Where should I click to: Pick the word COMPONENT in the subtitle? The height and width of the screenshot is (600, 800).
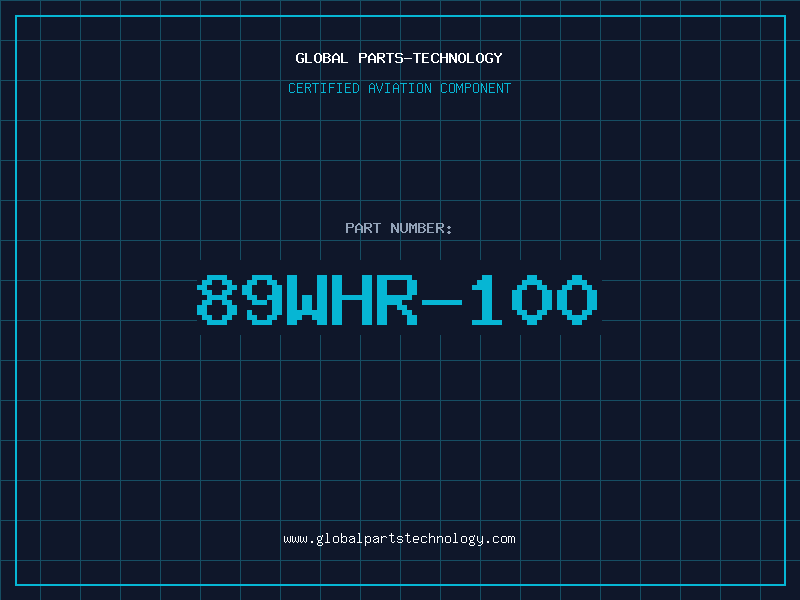point(475,88)
